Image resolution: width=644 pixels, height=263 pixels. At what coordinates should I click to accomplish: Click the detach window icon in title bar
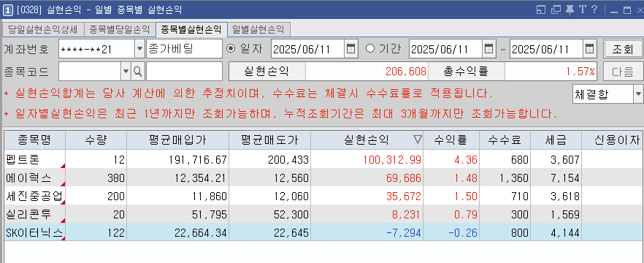pyautogui.click(x=556, y=10)
